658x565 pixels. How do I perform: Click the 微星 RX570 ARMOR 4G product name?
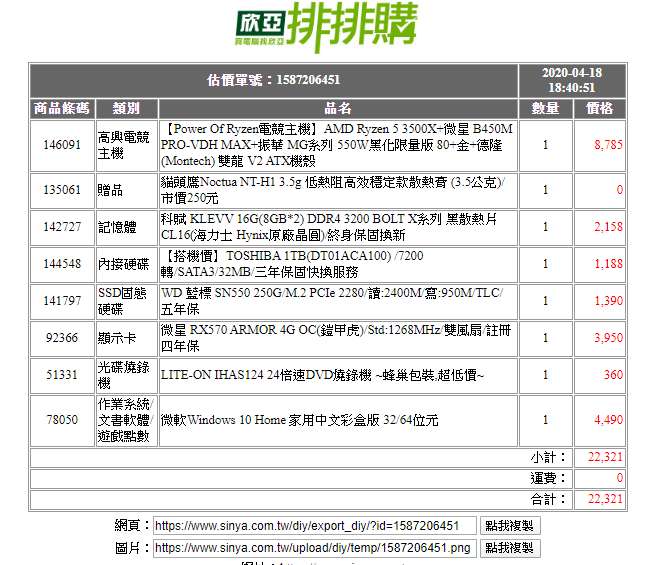coord(338,338)
